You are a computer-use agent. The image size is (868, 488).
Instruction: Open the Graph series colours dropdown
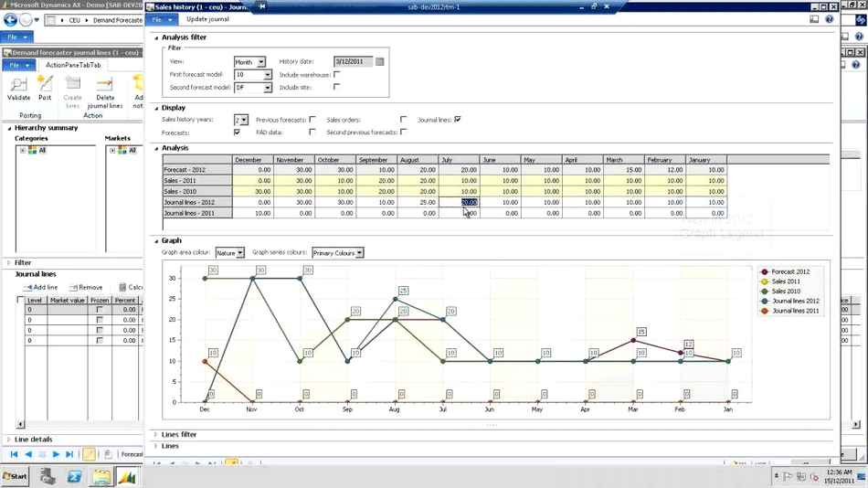point(360,252)
